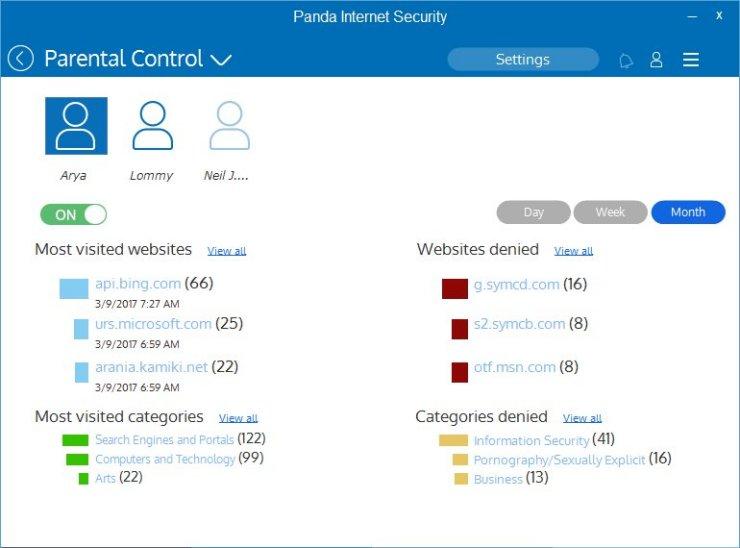
Task: View all most visited websites
Action: (x=227, y=251)
